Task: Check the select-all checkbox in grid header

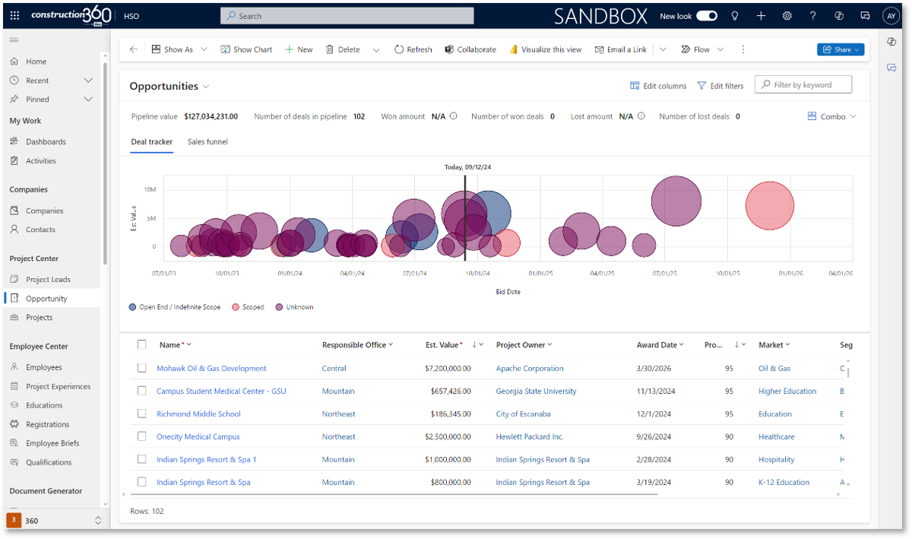Action: 141,344
